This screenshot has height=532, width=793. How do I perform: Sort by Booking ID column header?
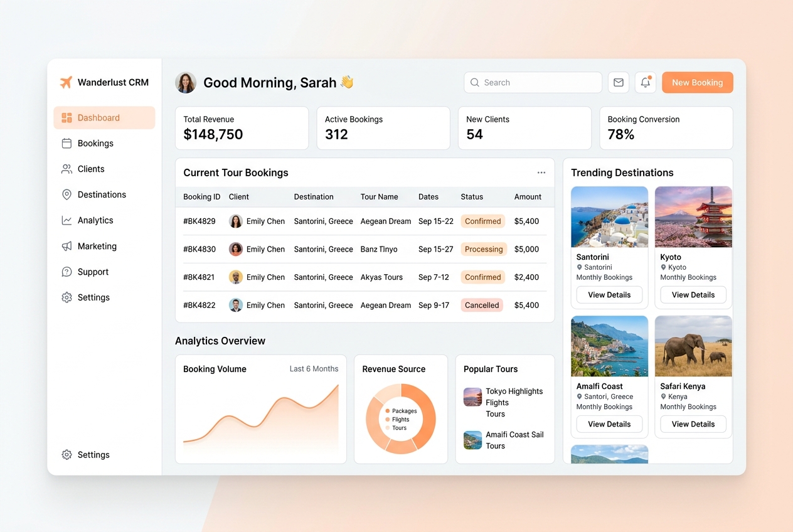(x=202, y=197)
